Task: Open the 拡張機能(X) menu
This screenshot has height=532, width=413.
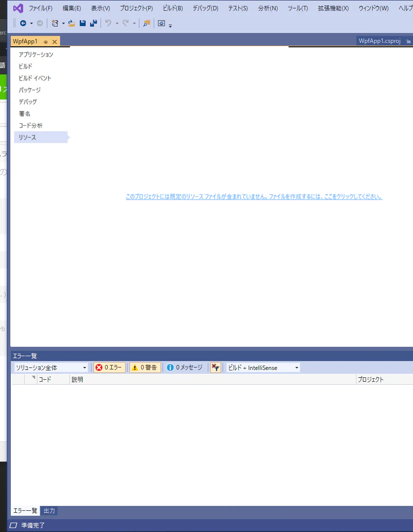Action: [x=333, y=8]
